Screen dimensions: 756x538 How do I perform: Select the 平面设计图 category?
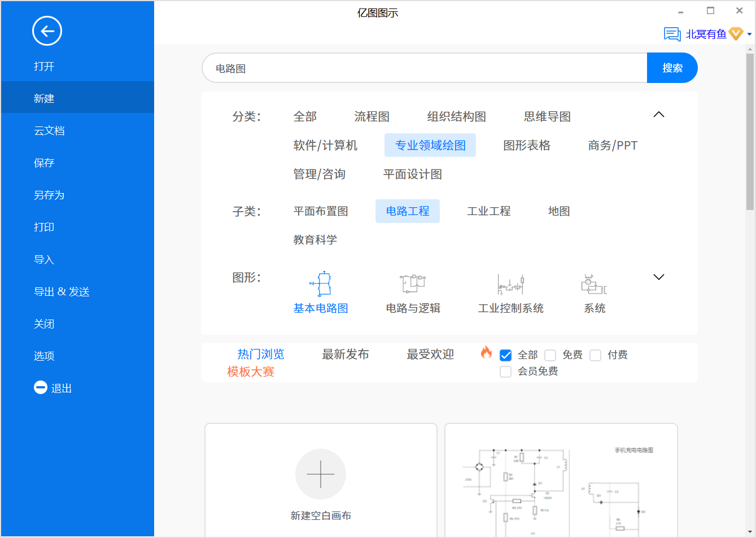click(413, 174)
